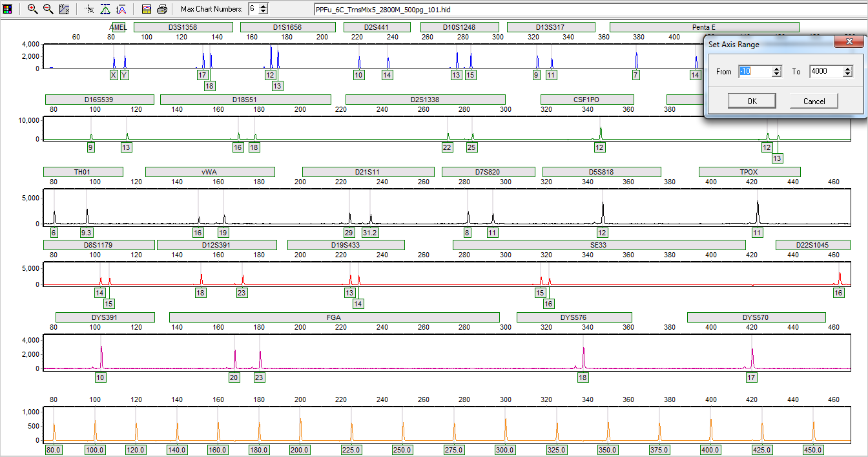Select the D8S1179 marker header
The height and width of the screenshot is (457, 868).
click(x=99, y=245)
